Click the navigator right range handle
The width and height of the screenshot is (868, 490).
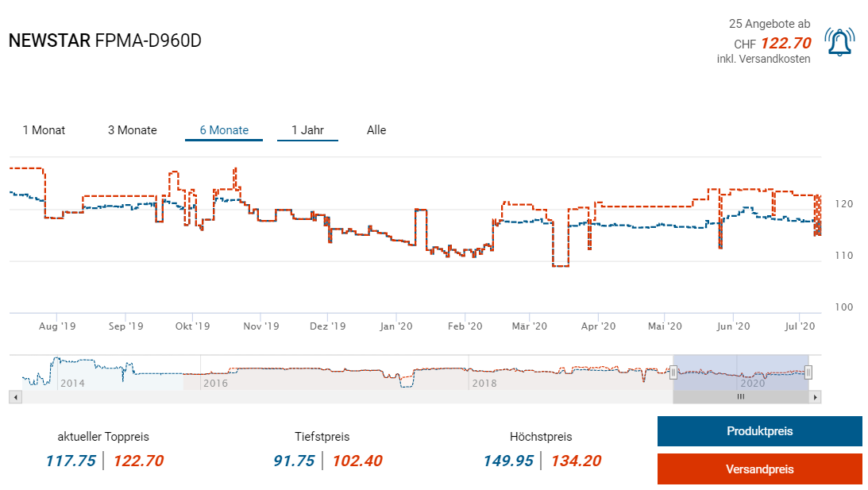(808, 372)
